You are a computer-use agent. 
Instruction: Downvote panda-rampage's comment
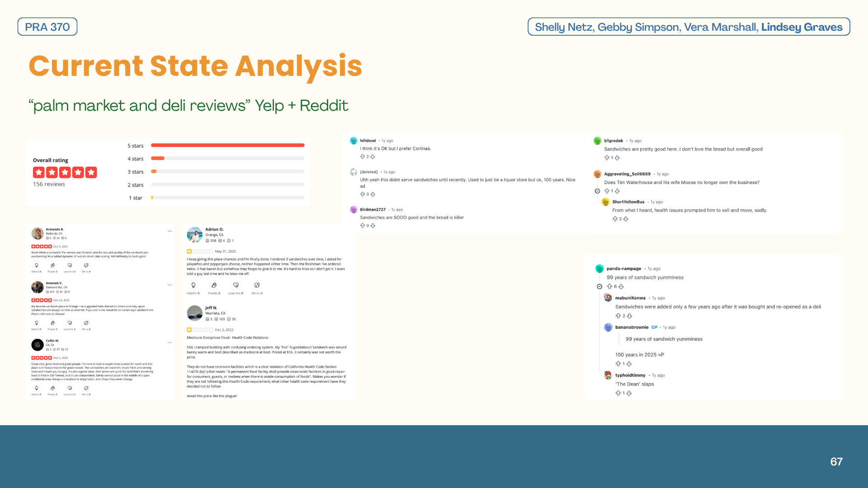[x=621, y=286]
